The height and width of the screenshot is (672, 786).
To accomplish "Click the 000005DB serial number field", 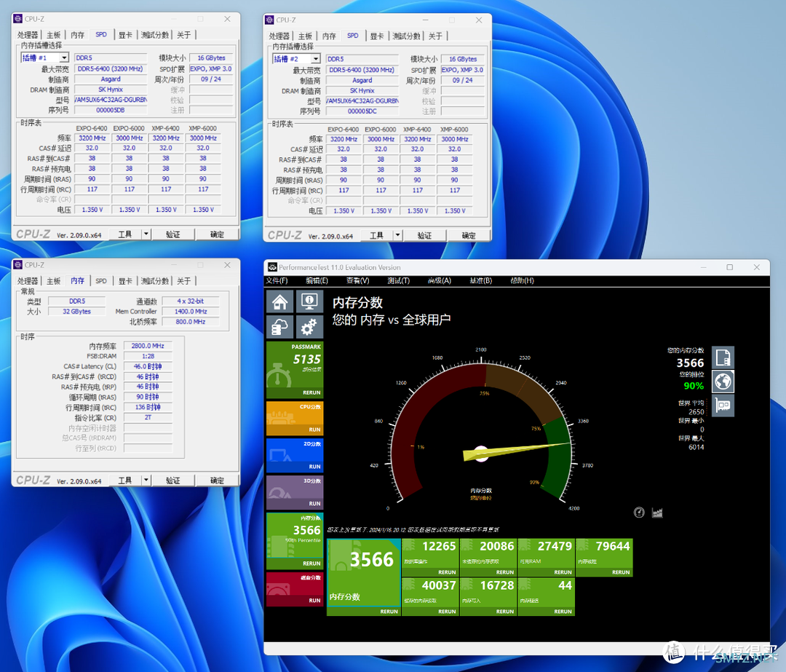I will coord(111,110).
